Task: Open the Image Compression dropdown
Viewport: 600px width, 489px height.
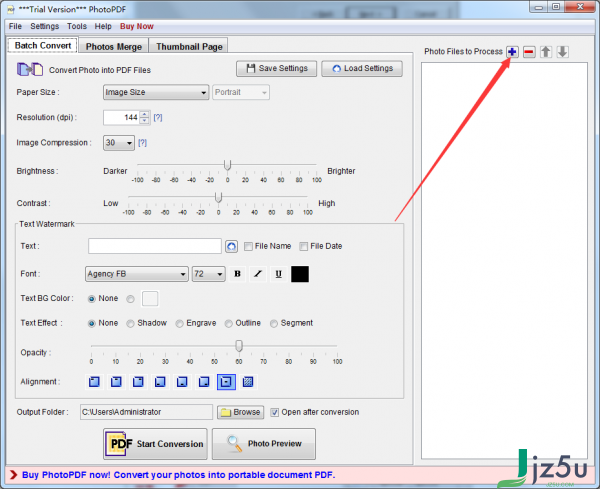Action: coord(119,143)
